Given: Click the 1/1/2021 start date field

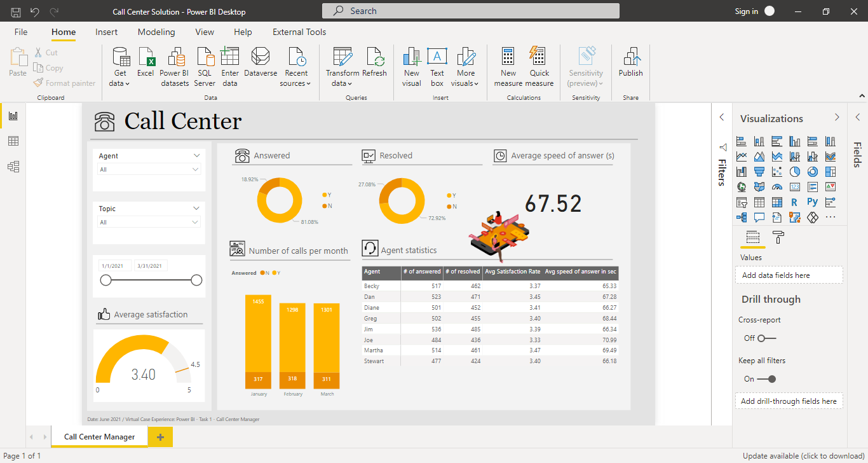Looking at the screenshot, I should [x=115, y=266].
